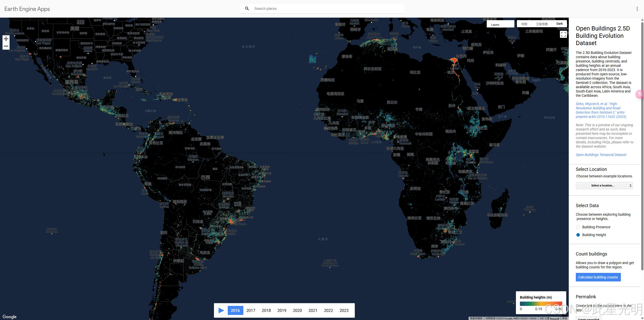The height and width of the screenshot is (320, 644).
Task: Toggle fullscreen map view icon
Action: tap(563, 34)
